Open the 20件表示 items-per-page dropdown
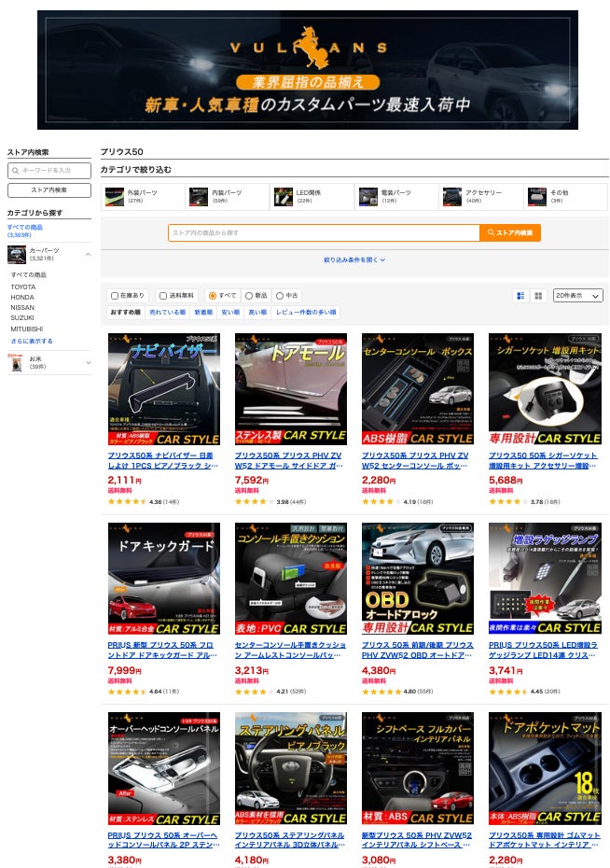This screenshot has height=868, width=610. (577, 296)
